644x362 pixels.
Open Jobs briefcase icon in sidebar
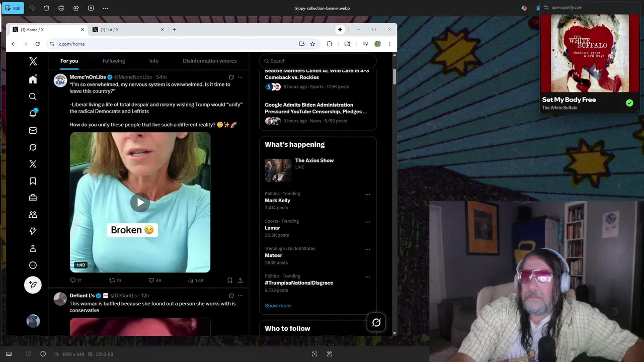[33, 198]
